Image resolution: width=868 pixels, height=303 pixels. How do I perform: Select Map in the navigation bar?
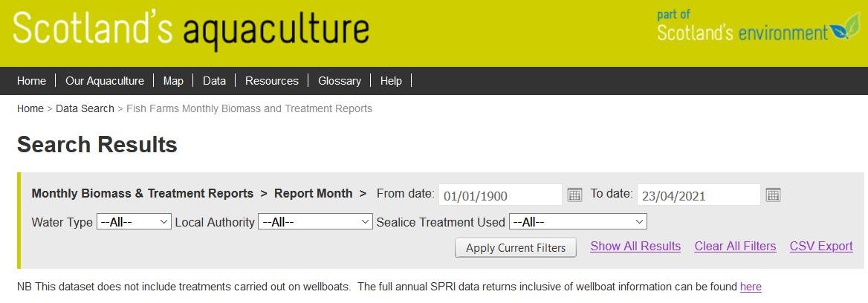coord(173,81)
